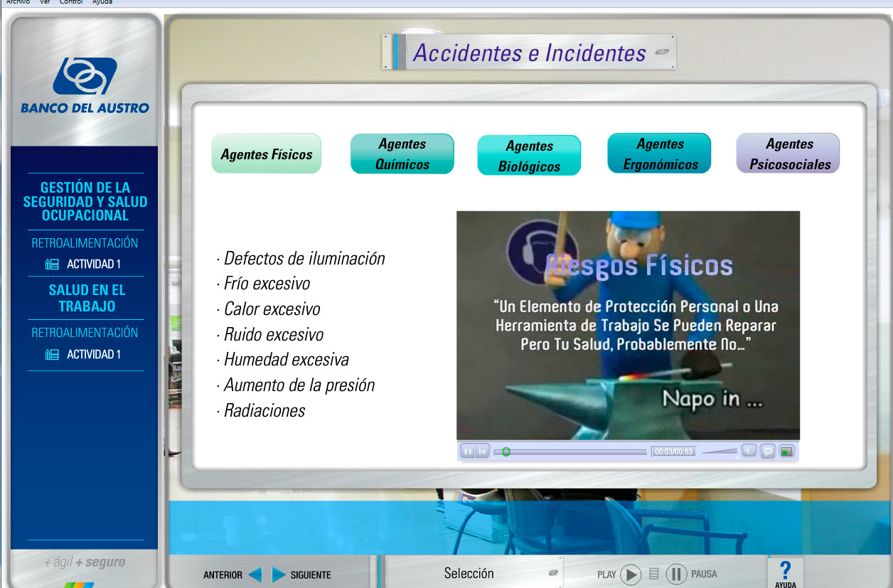Viewport: 893px width, 588px height.
Task: Adjust the video volume wedge slider
Action: coord(719,451)
